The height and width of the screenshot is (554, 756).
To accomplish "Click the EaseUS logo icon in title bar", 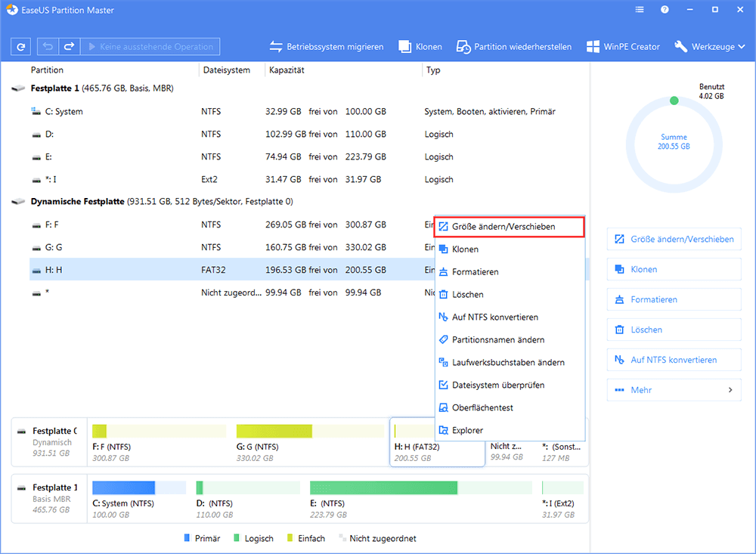I will pos(11,10).
